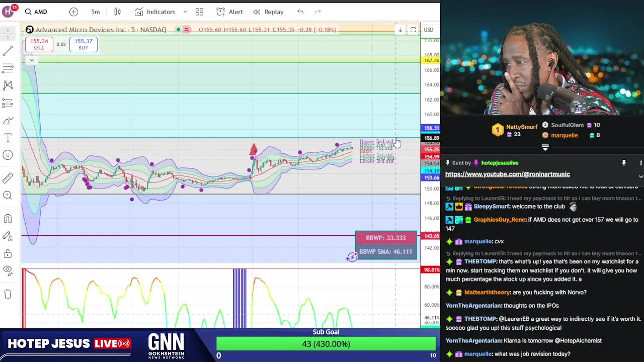Toggle magnet mode for drawings
This screenshot has width=644, height=362.
(8, 219)
